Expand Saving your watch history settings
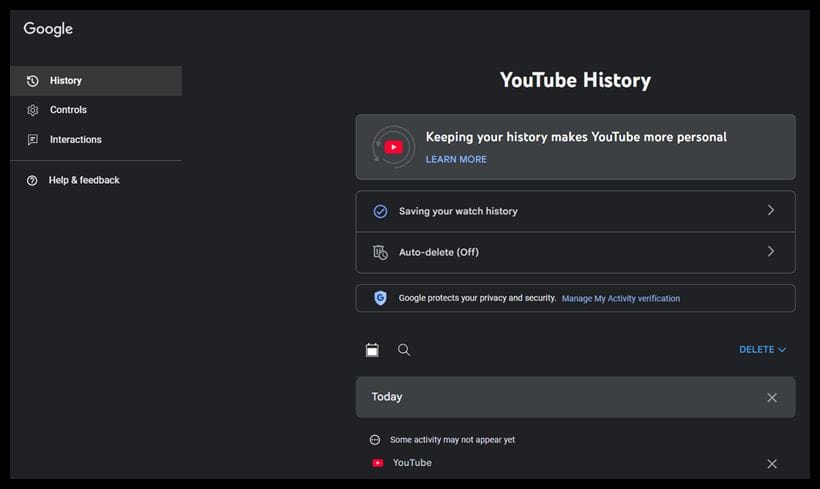Screen dimensions: 820x489 (x=575, y=211)
